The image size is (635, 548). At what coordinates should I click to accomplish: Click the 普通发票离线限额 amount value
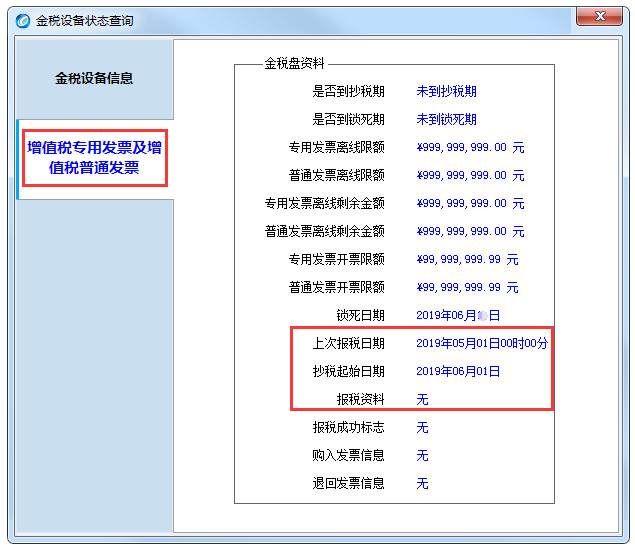coord(470,175)
